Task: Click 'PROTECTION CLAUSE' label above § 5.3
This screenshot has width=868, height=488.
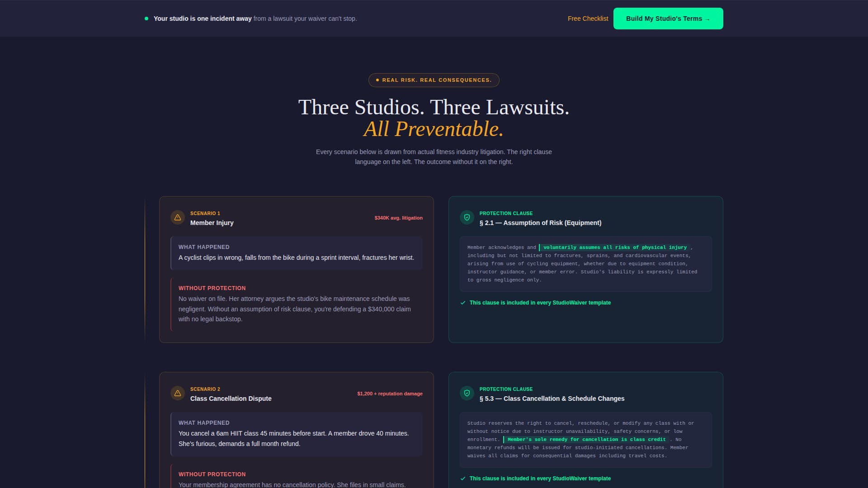Action: pyautogui.click(x=506, y=389)
